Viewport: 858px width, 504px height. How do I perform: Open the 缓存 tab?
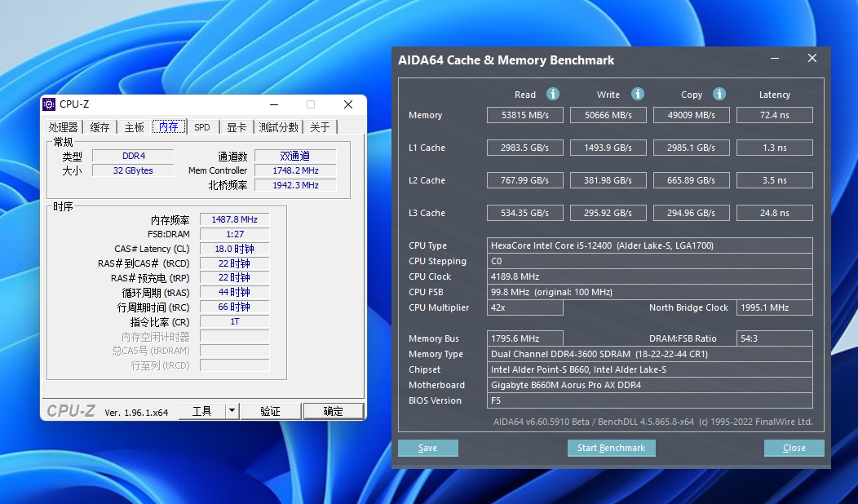(x=100, y=127)
